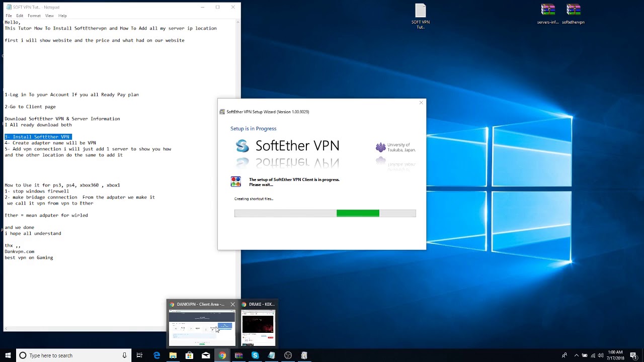Click the OBS Studio icon in the taskbar
The width and height of the screenshot is (644, 362).
288,355
